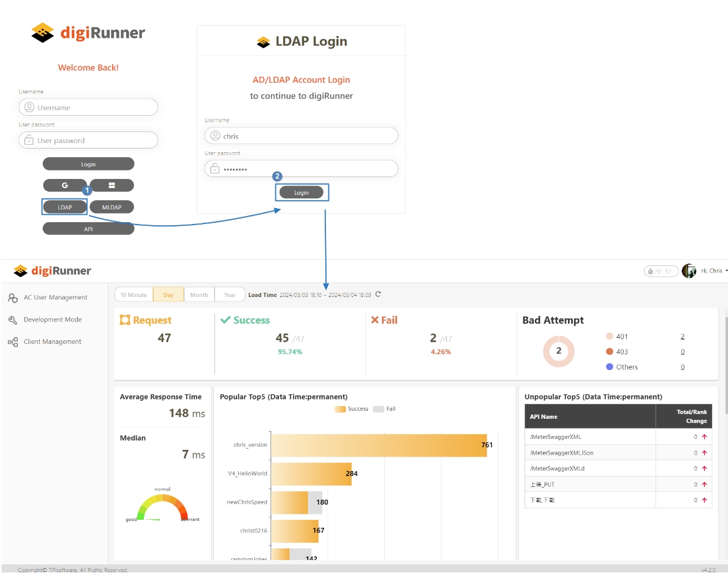Click the AC User Management sidebar icon
The height and width of the screenshot is (574, 728).
point(13,298)
